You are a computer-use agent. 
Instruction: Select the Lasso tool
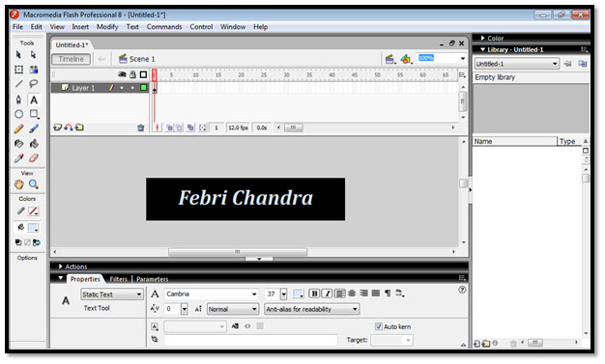click(x=34, y=84)
